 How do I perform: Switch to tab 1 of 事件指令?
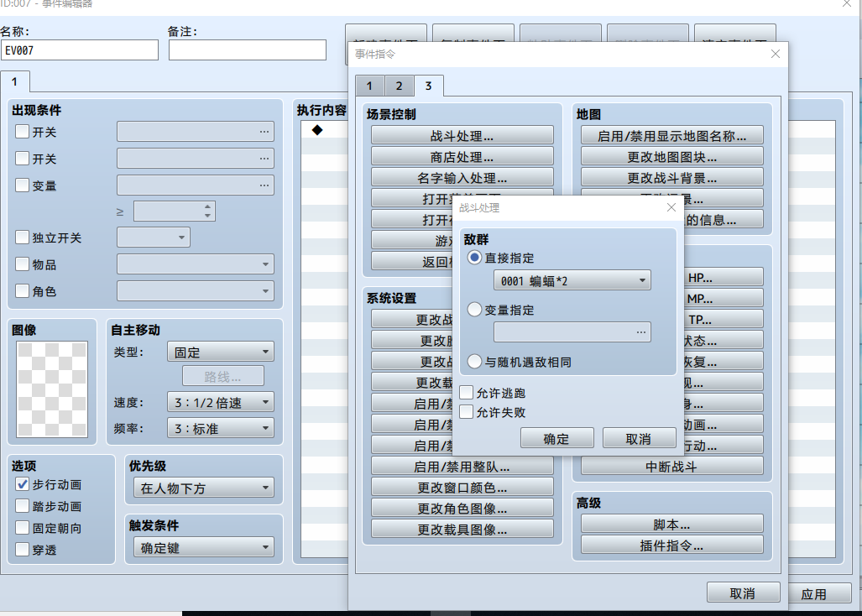click(x=369, y=86)
